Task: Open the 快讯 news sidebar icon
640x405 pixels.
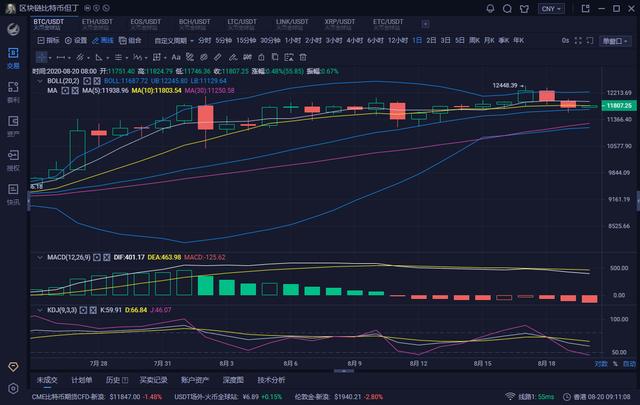Action: pyautogui.click(x=13, y=194)
